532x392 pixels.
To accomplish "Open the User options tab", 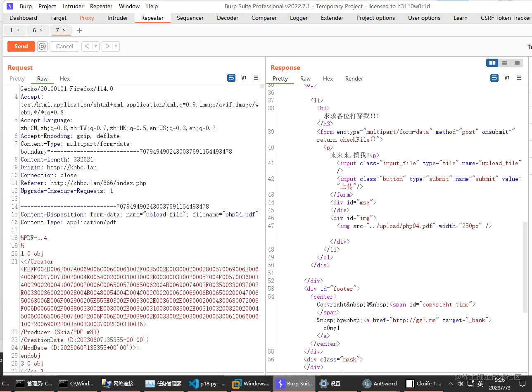I will pos(424,18).
